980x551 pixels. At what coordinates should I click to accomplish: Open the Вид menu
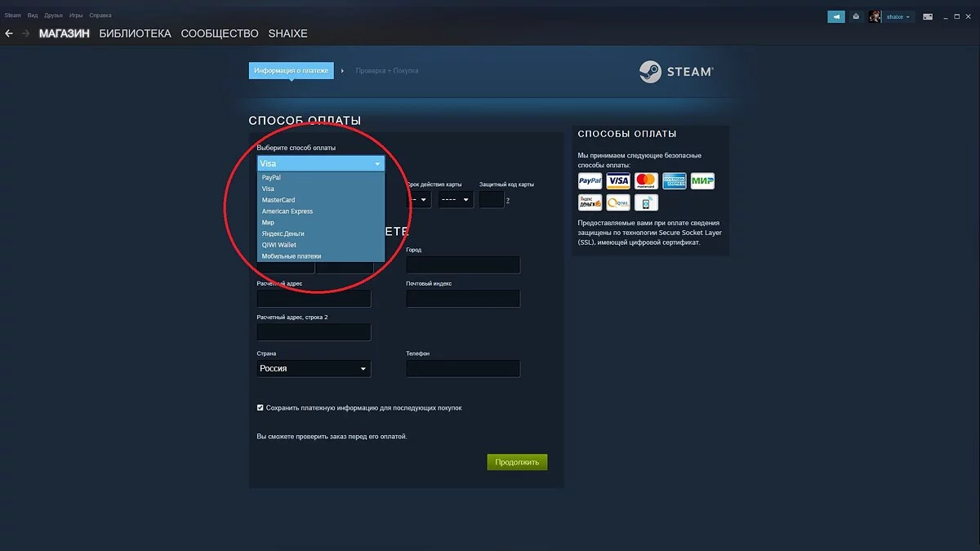[33, 16]
